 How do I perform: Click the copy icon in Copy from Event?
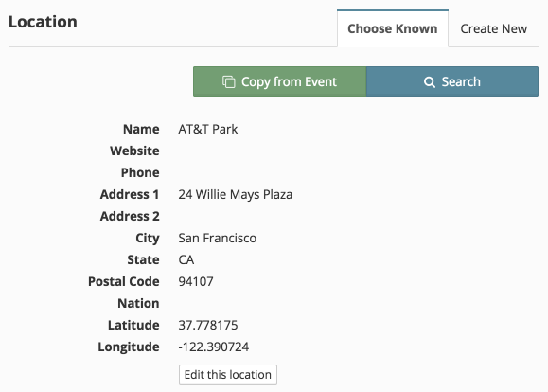click(228, 81)
